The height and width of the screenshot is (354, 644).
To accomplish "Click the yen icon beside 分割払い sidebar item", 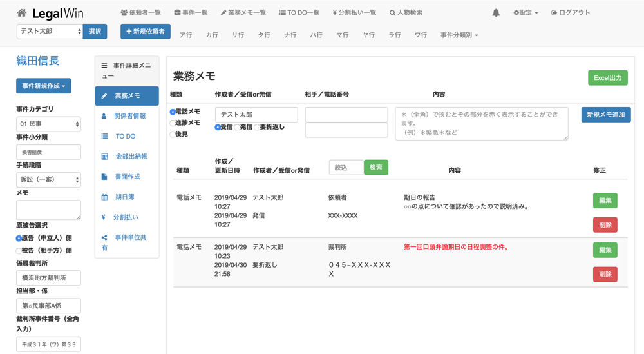I will pos(103,217).
